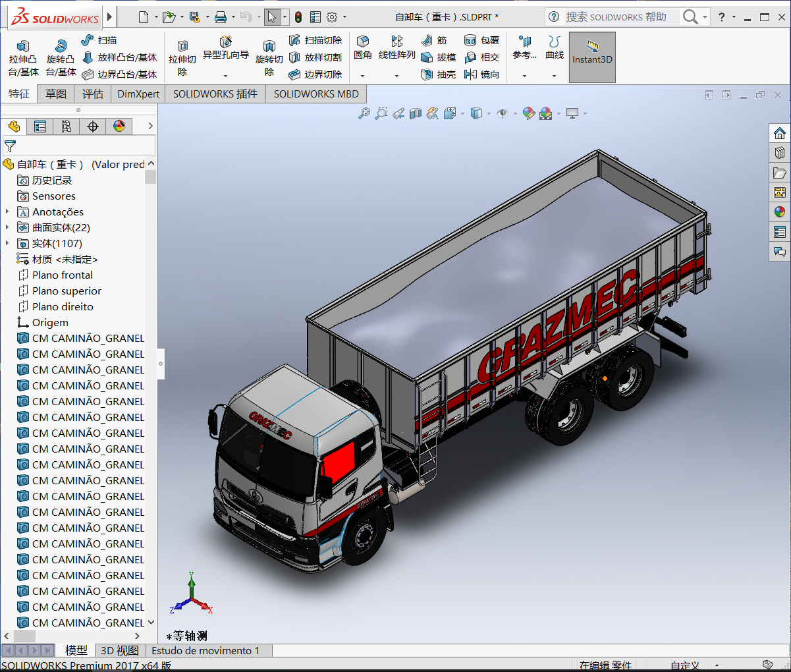
Task: Open the SOLIDWORKS MBD tab
Action: (316, 94)
